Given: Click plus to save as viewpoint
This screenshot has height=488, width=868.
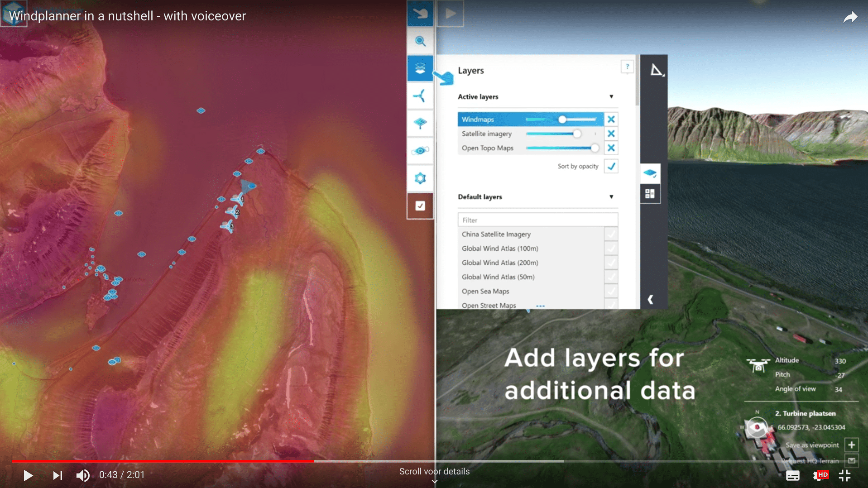Looking at the screenshot, I should point(852,445).
